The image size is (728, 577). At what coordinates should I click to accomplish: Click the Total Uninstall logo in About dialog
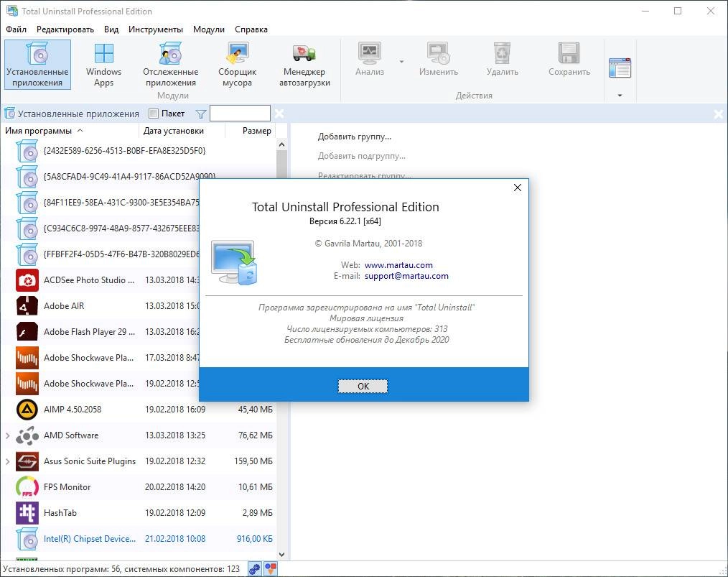pos(234,262)
